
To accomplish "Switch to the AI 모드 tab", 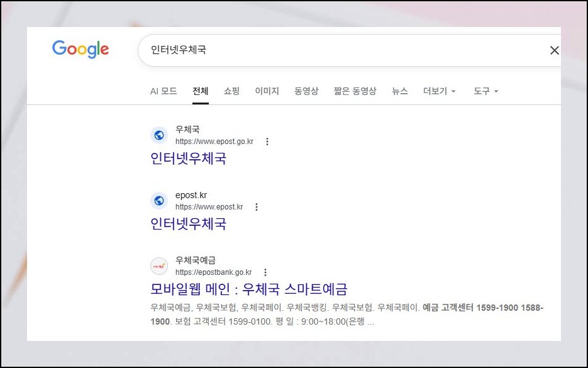I will tap(164, 91).
